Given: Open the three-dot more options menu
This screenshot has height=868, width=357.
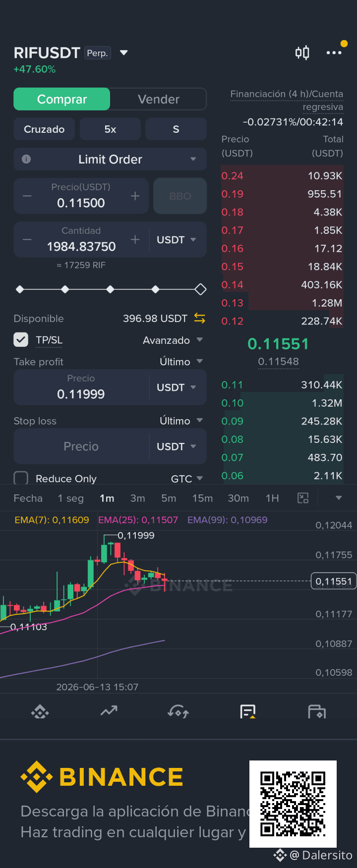Looking at the screenshot, I should click(334, 53).
